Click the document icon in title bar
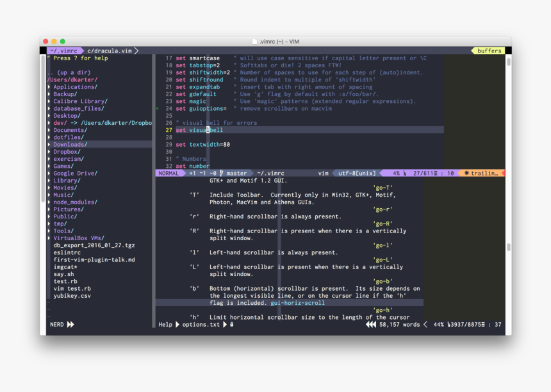This screenshot has height=392, width=551. pyautogui.click(x=255, y=42)
